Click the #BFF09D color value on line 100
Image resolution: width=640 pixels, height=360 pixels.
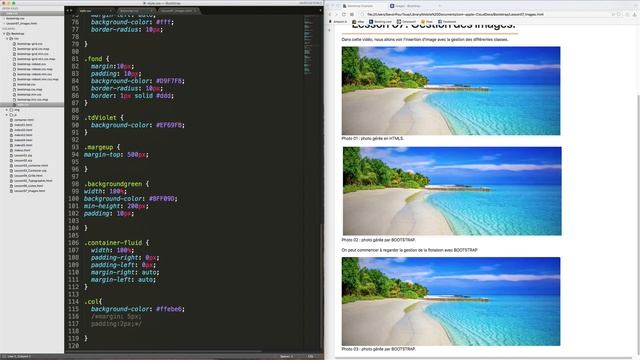163,199
